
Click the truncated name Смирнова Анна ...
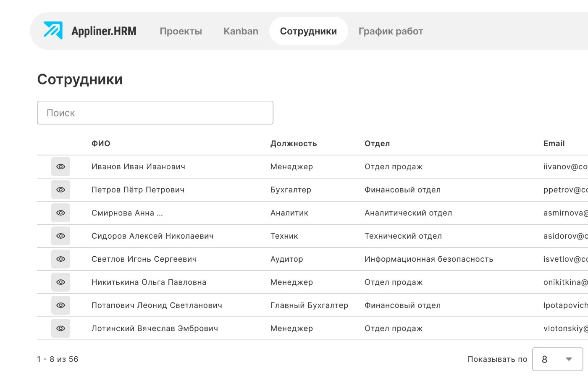point(127,213)
